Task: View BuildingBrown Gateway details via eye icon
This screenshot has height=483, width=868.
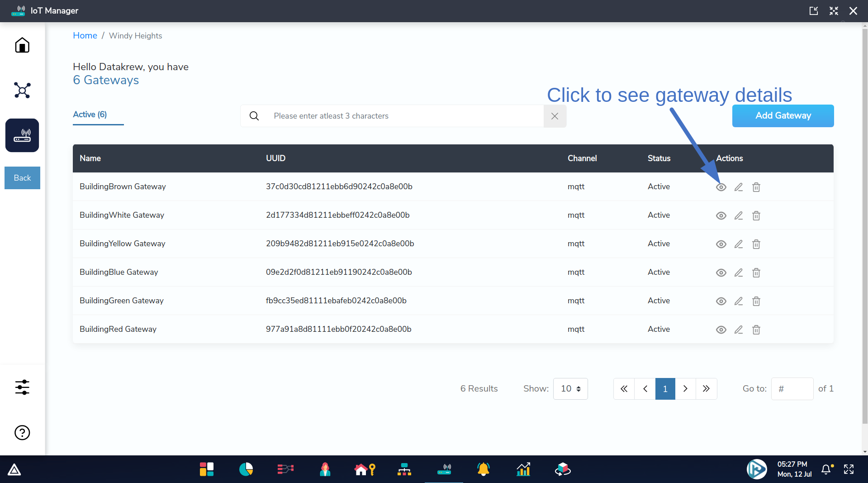Action: pos(721,187)
